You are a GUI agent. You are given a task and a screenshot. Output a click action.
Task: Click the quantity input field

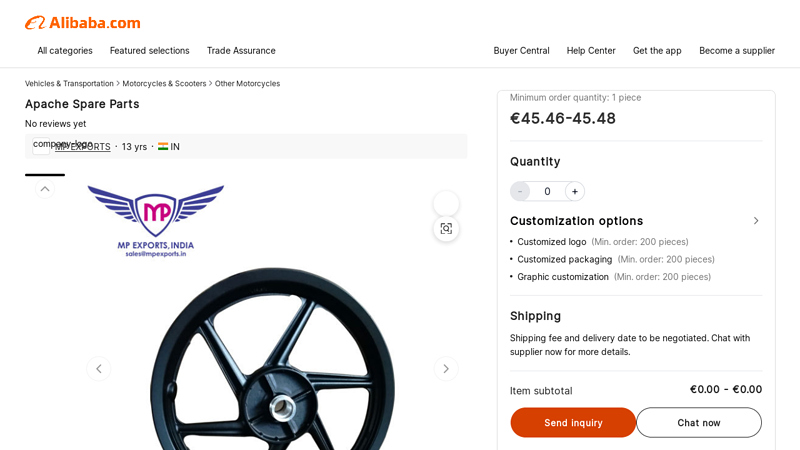pyautogui.click(x=547, y=191)
